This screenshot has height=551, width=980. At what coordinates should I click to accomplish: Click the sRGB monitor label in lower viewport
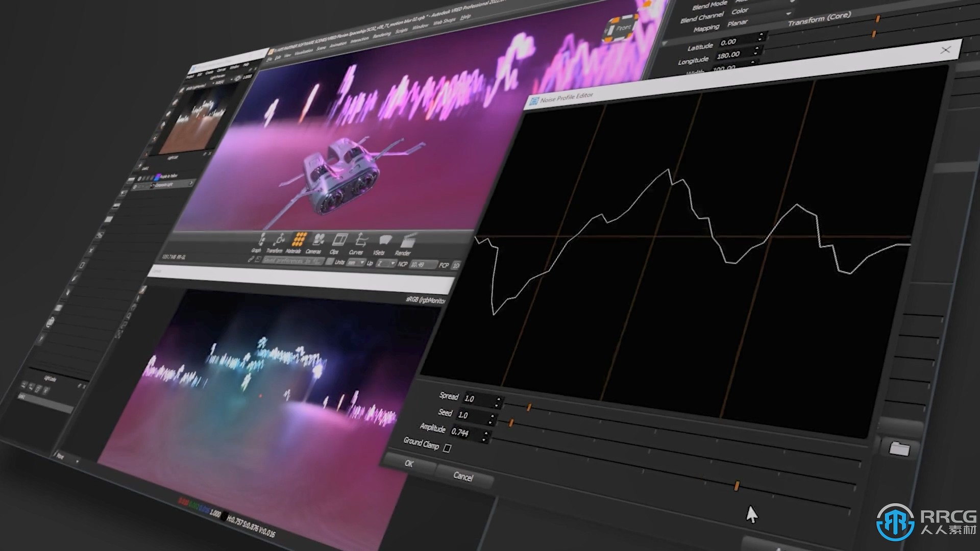(425, 300)
